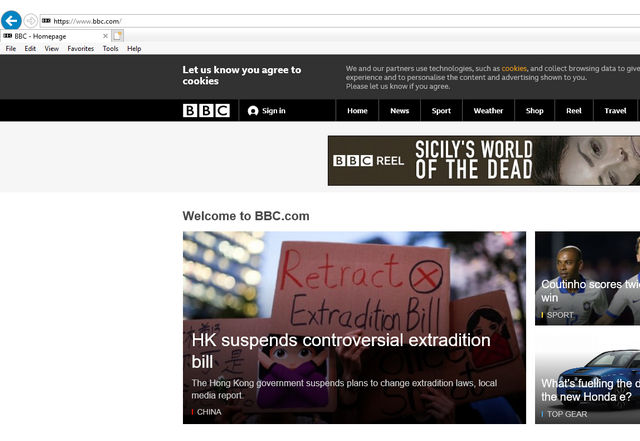Image resolution: width=640 pixels, height=441 pixels.
Task: Open a new tab with new-tab button
Action: [x=118, y=35]
